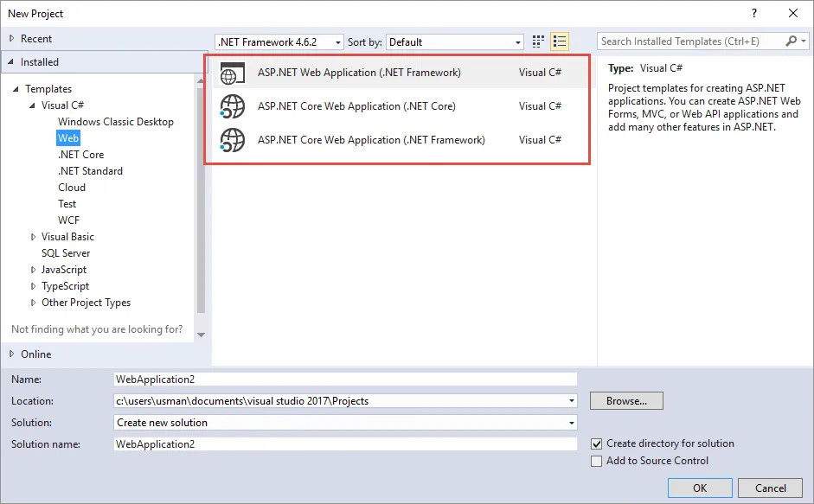Expand the JavaScript node
Viewport: 814px width, 504px height.
pos(33,270)
